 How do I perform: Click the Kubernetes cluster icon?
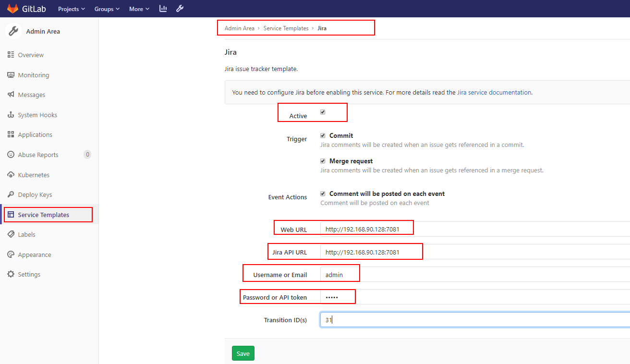point(11,175)
